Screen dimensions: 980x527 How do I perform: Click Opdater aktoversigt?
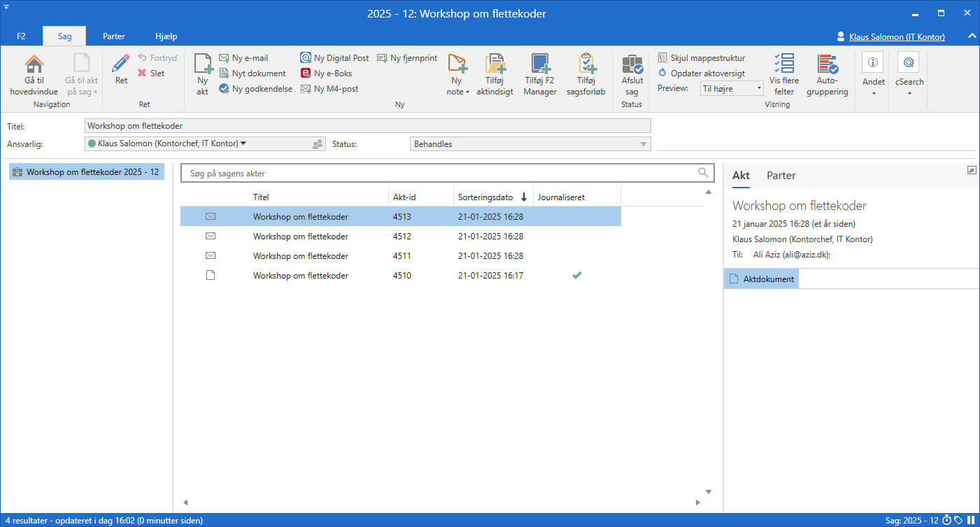pyautogui.click(x=702, y=73)
